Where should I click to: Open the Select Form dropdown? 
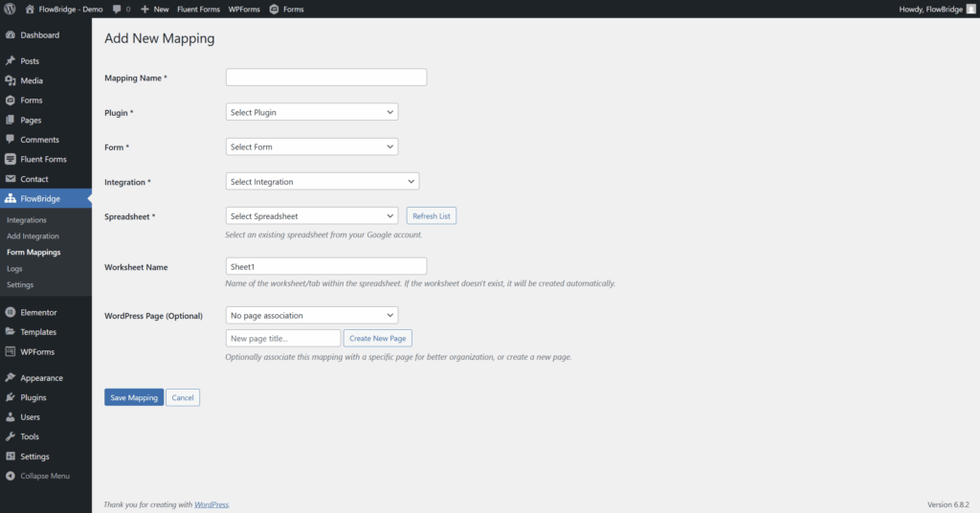[311, 146]
